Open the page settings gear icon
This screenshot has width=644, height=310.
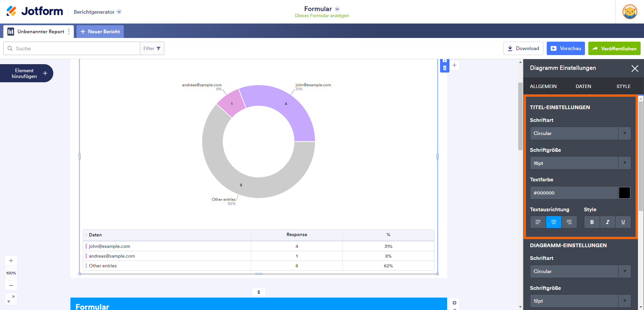[454, 303]
